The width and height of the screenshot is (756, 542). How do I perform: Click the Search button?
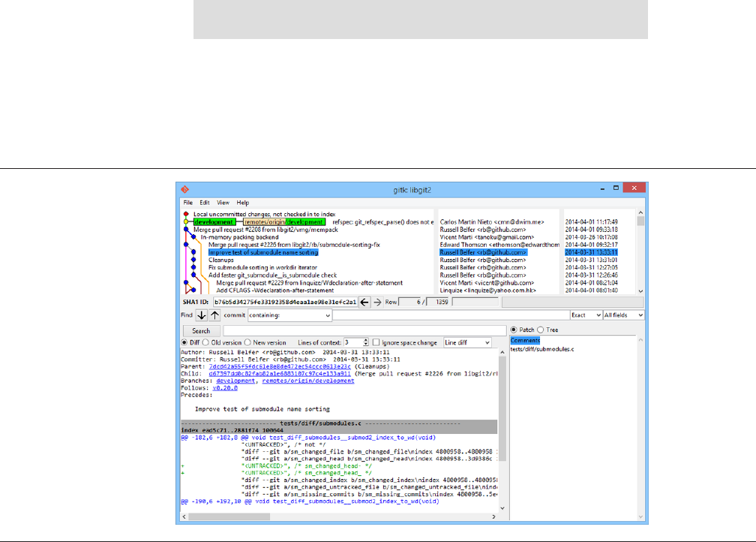point(201,331)
